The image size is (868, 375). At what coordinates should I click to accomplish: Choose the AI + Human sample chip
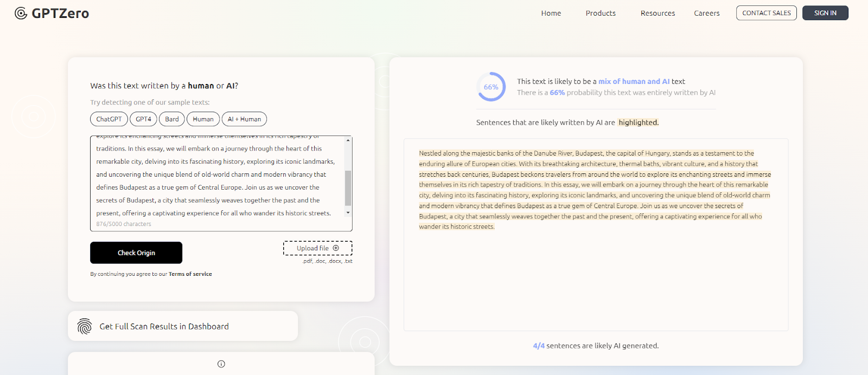244,119
